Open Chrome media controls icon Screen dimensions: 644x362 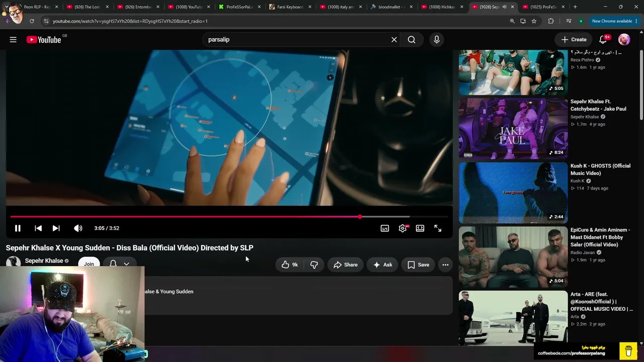[569, 21]
